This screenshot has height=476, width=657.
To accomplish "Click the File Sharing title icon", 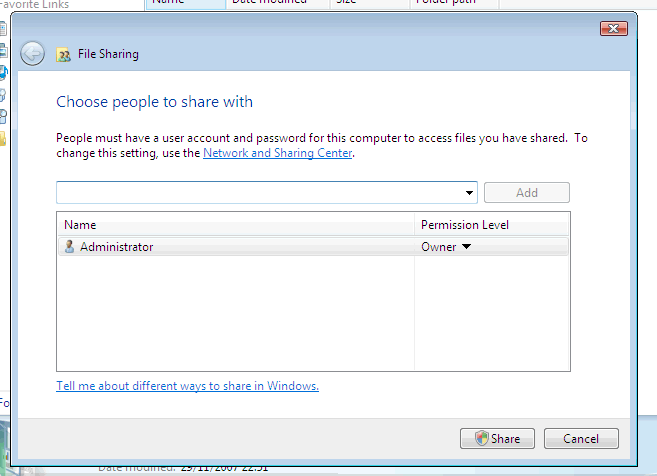I will click(x=64, y=55).
